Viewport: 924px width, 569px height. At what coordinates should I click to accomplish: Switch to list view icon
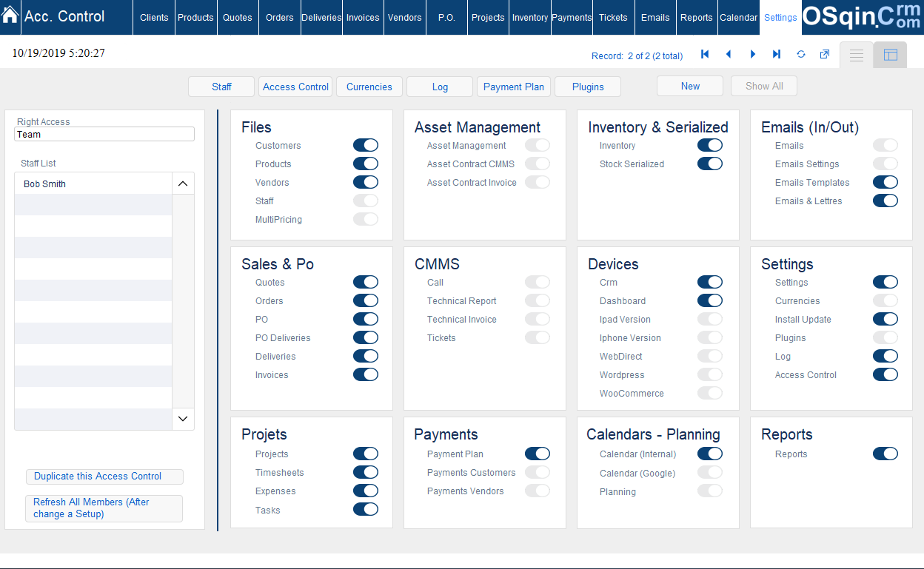tap(857, 55)
